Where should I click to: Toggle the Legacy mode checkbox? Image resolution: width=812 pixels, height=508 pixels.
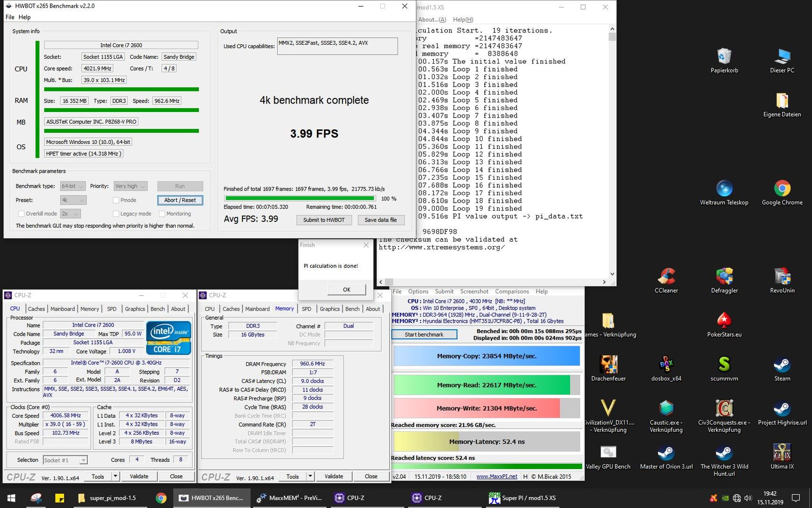click(x=116, y=214)
